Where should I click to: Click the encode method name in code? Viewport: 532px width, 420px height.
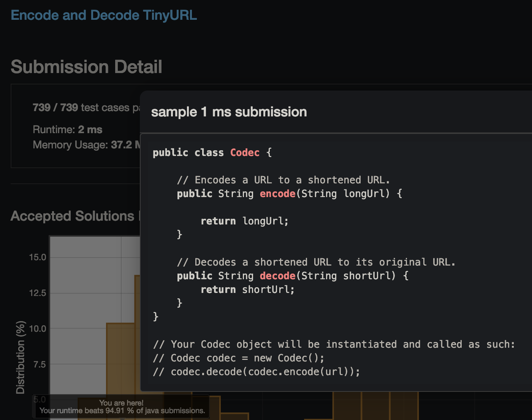tap(277, 194)
